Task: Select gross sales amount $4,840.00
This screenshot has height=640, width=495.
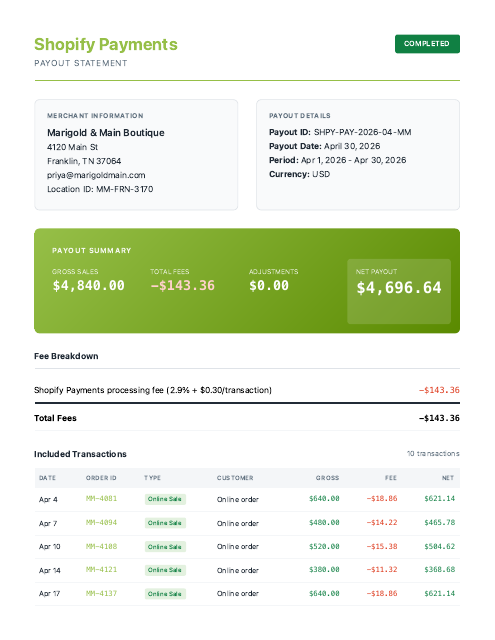Action: tap(89, 285)
